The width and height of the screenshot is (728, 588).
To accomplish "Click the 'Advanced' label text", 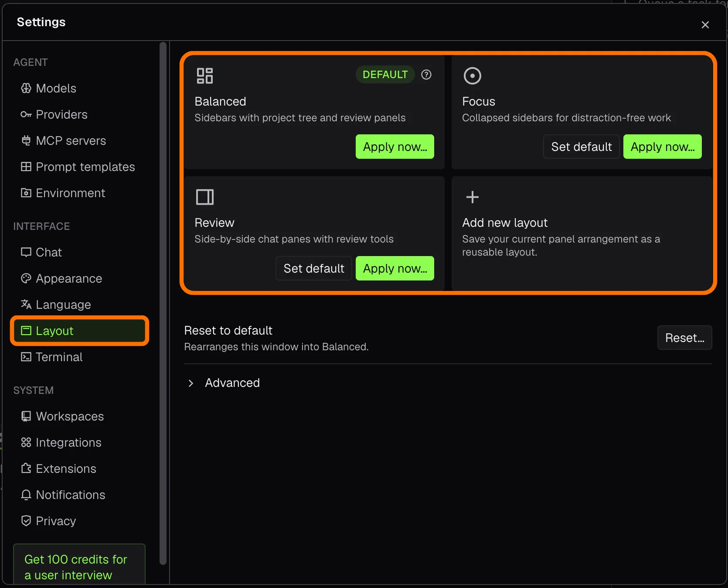I will point(232,383).
